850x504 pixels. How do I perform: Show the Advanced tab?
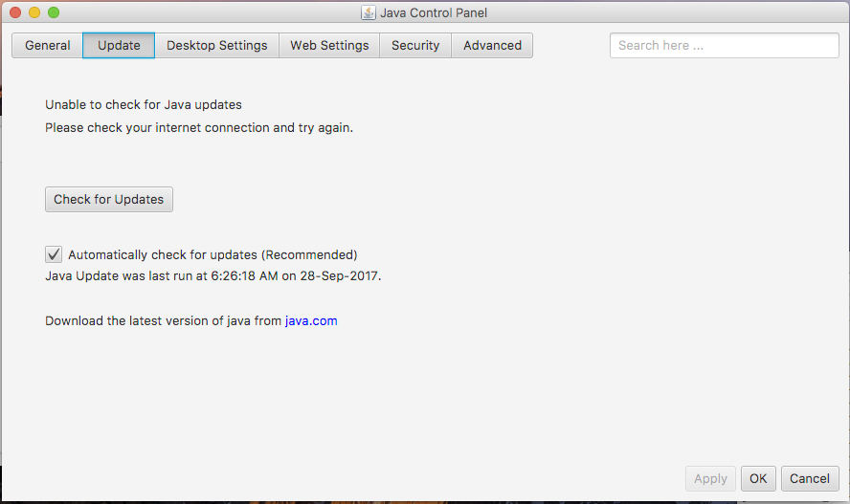(492, 45)
